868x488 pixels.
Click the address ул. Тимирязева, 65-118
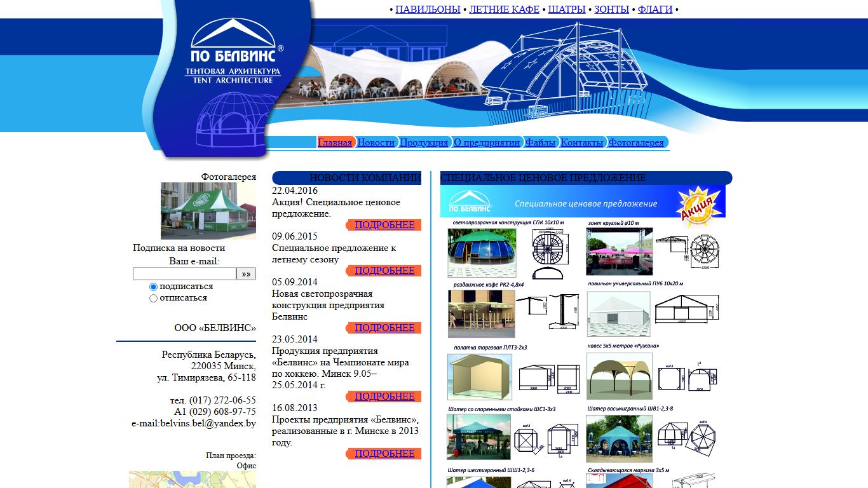pos(207,377)
